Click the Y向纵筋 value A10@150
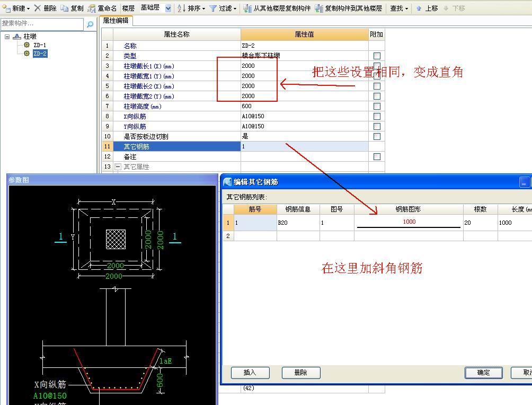 coord(304,126)
